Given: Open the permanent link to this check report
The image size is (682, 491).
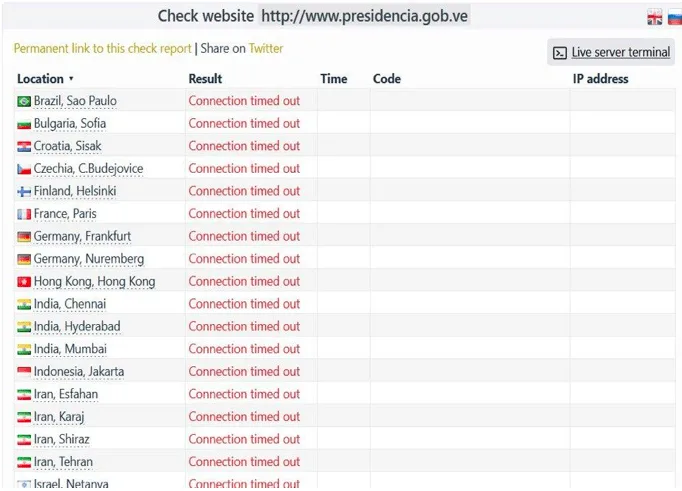Looking at the screenshot, I should pyautogui.click(x=102, y=48).
